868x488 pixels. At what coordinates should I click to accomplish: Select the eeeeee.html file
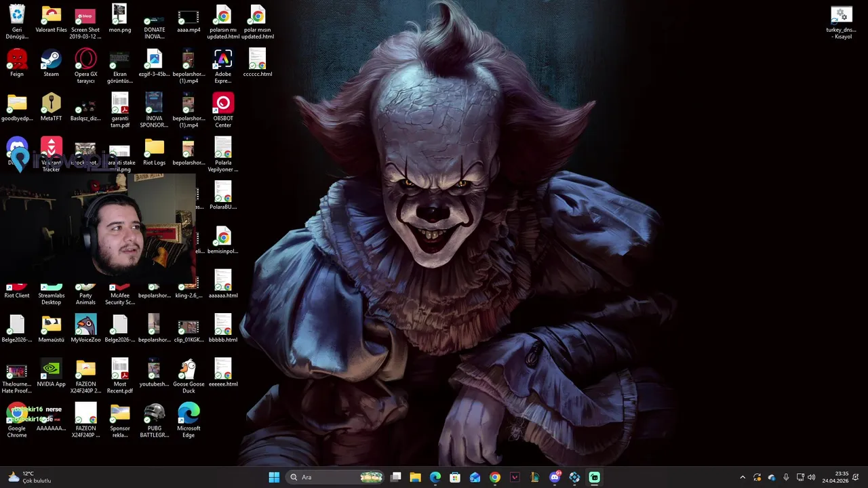(223, 373)
